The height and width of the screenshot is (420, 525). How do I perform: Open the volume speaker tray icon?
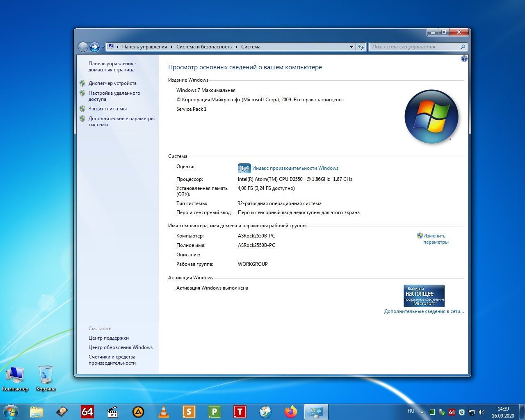point(482,412)
